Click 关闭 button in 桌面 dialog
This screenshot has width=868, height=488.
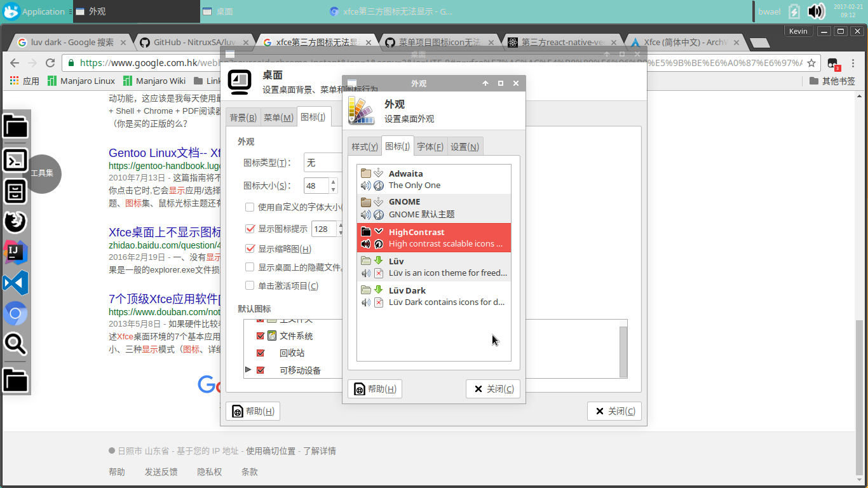tap(614, 411)
